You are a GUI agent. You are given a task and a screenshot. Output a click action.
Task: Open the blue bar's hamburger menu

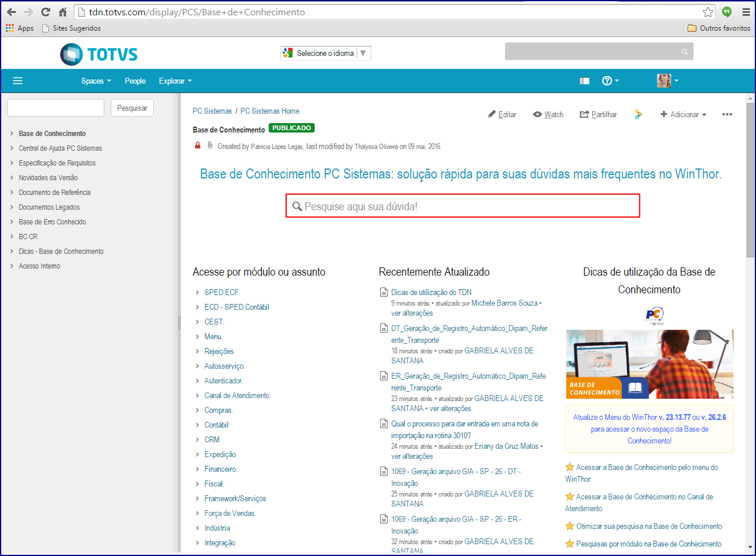click(x=18, y=81)
